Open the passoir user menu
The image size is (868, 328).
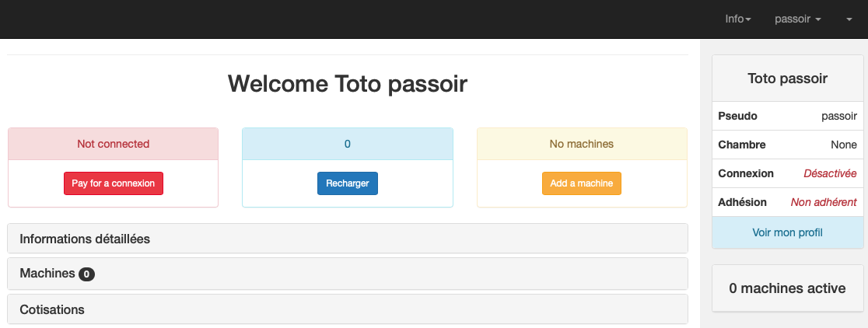(x=798, y=19)
